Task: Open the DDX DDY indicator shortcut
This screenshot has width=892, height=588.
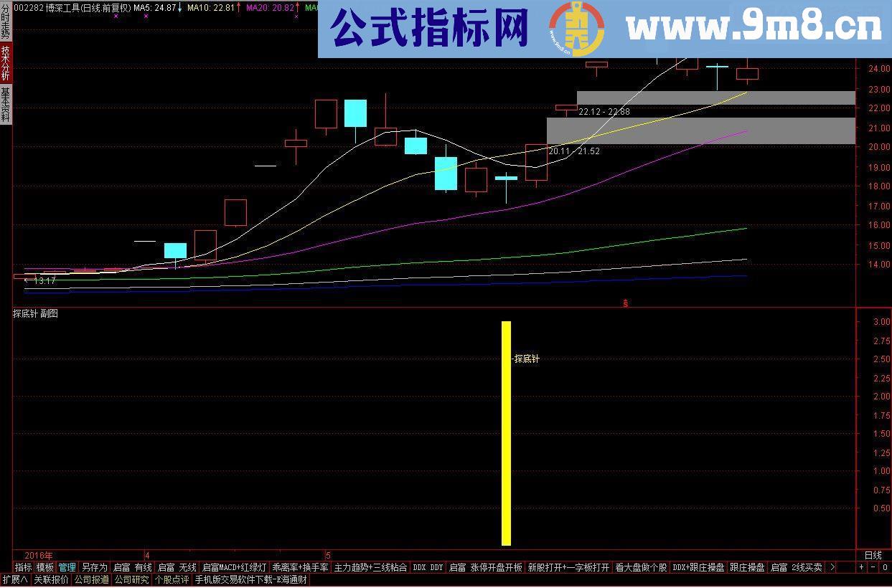Action: pyautogui.click(x=428, y=566)
